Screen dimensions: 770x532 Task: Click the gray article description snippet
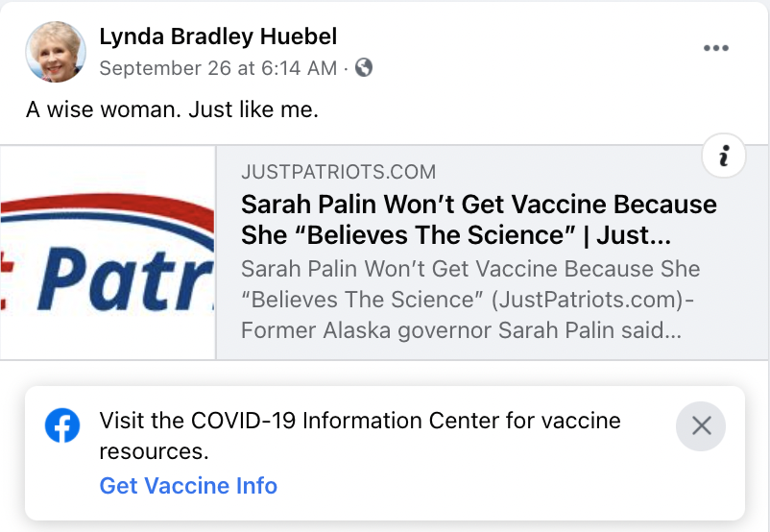470,300
